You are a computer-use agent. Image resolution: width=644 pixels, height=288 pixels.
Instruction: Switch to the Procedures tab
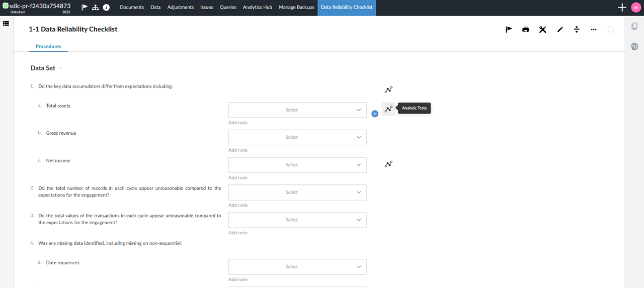click(48, 46)
